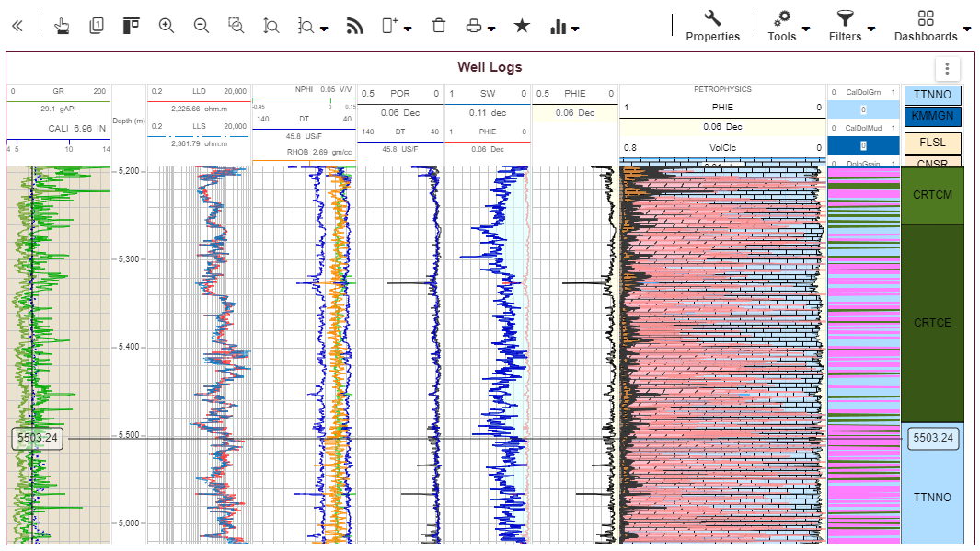Click the trash delete icon
Image resolution: width=980 pixels, height=551 pixels.
tap(439, 26)
